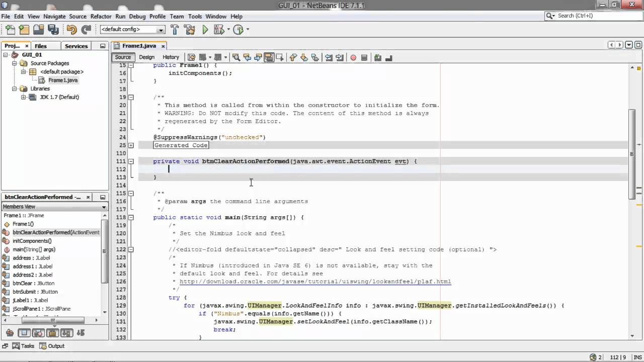Click the Open Project toolbar icon
Viewport: 644px width, 362px height.
point(38,30)
